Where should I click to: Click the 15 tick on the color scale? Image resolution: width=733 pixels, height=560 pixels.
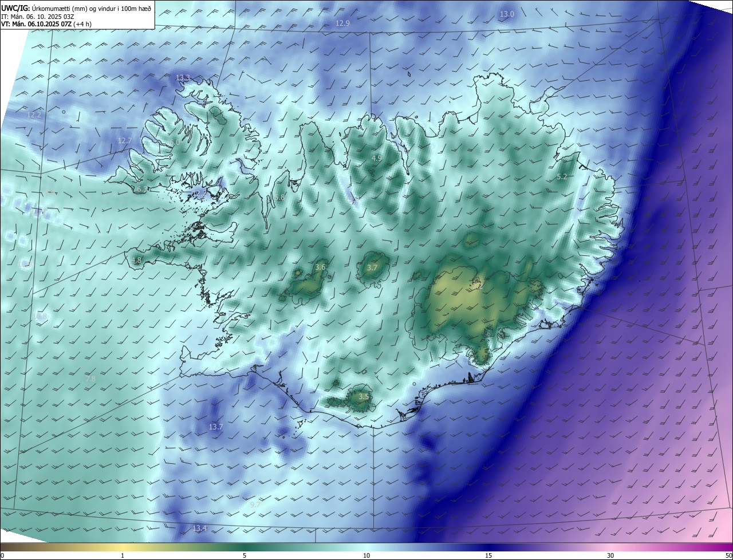click(488, 555)
